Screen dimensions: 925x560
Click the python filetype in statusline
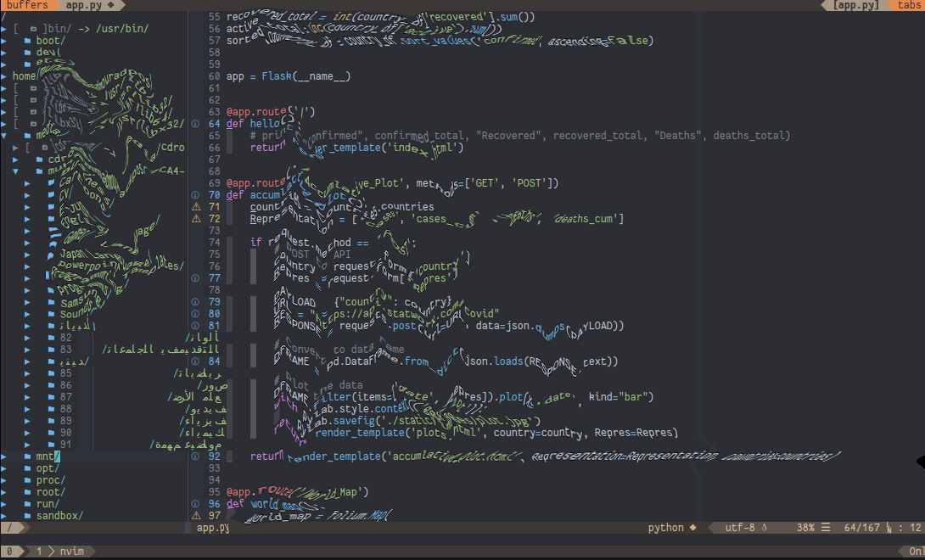(x=665, y=528)
